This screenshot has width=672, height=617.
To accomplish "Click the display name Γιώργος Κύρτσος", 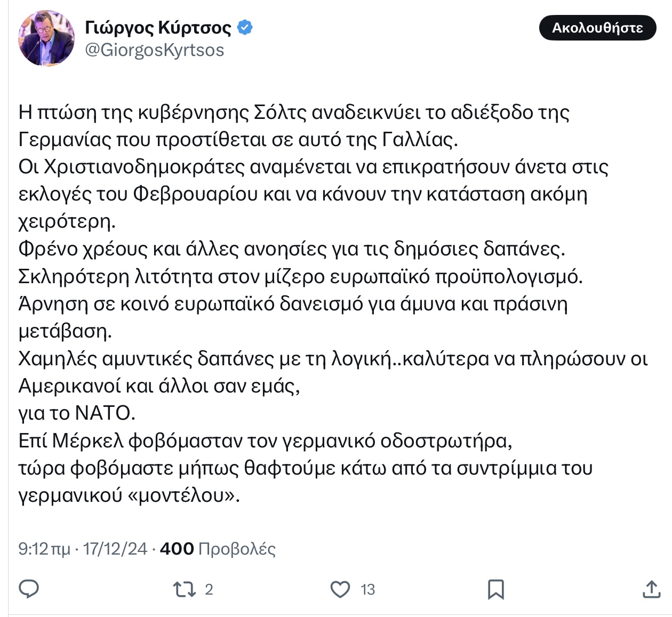I will 158,27.
